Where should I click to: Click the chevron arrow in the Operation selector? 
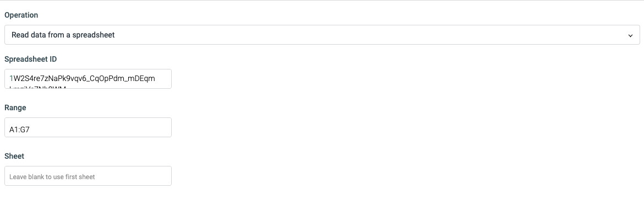coord(630,36)
